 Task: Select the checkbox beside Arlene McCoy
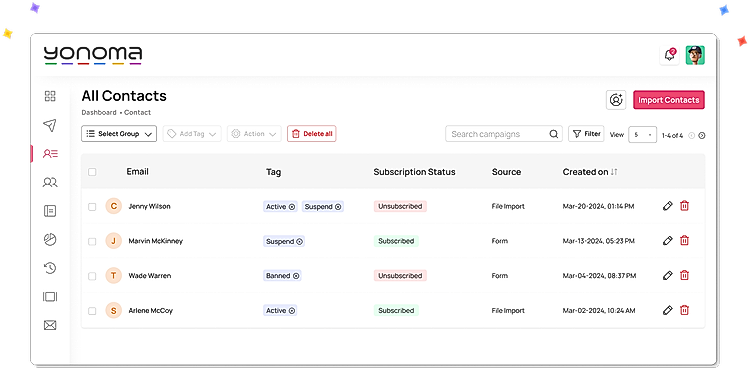click(92, 311)
